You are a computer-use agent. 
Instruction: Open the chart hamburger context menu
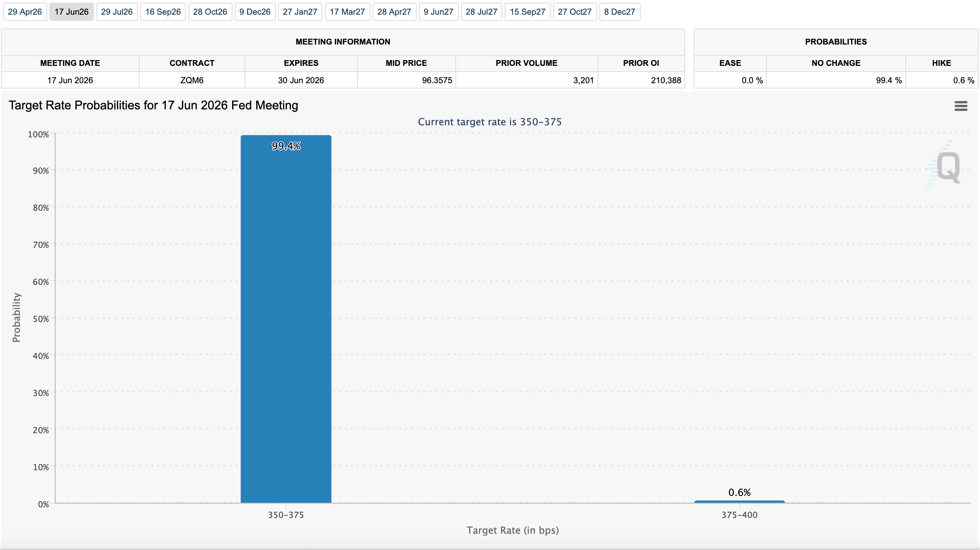coord(960,106)
